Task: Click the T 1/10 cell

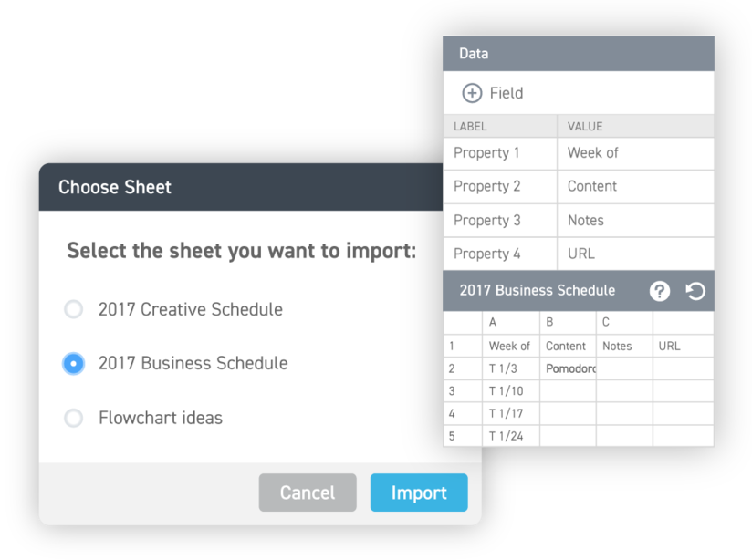Action: [x=510, y=391]
